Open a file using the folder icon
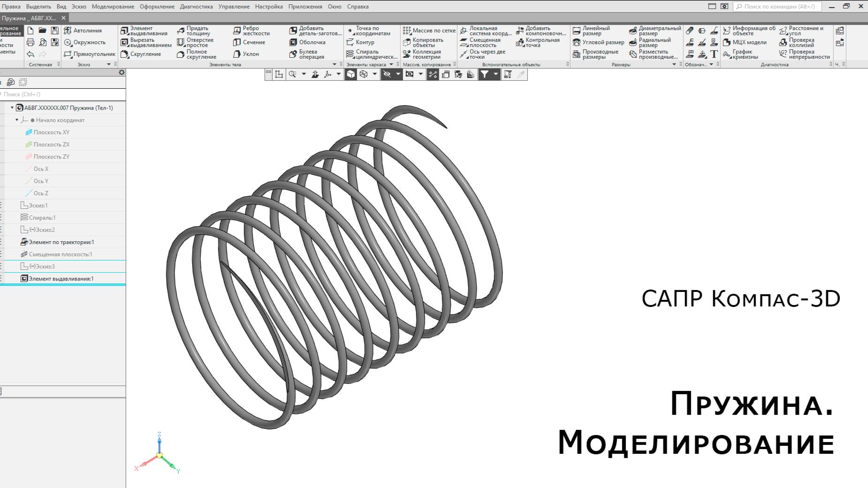 [x=43, y=30]
